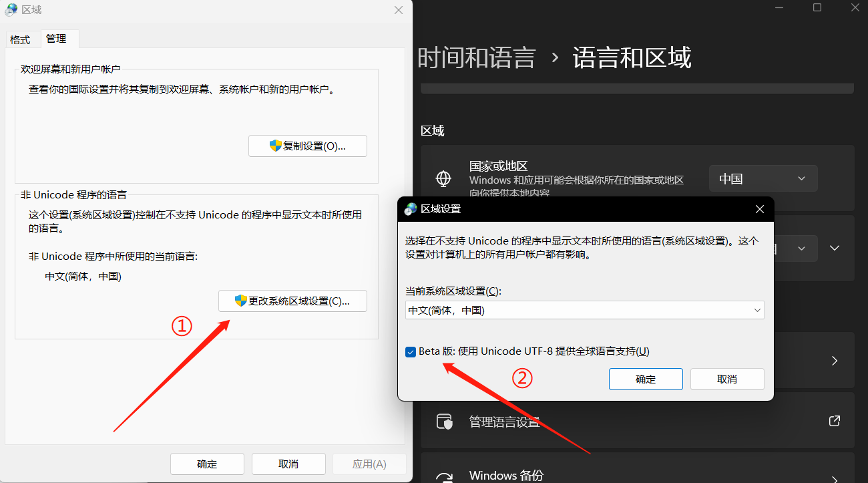Image resolution: width=868 pixels, height=483 pixels.
Task: Click the shield icon on 复制设置
Action: coord(276,146)
